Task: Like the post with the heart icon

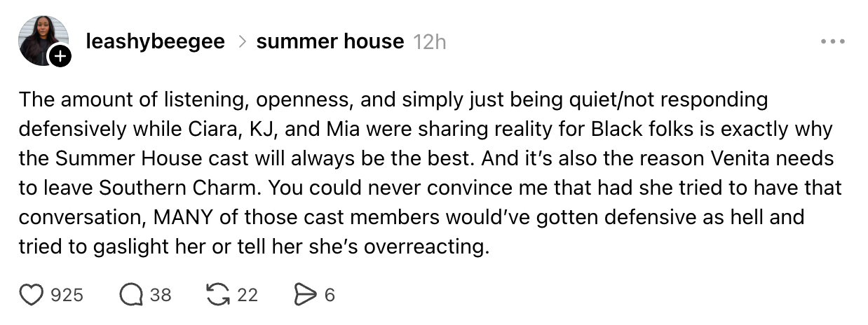Action: [31, 295]
